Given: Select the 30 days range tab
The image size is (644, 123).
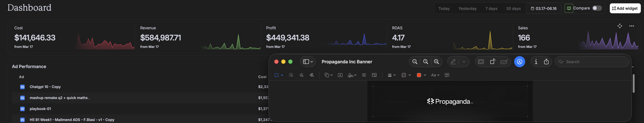Looking at the screenshot, I should pyautogui.click(x=513, y=9).
